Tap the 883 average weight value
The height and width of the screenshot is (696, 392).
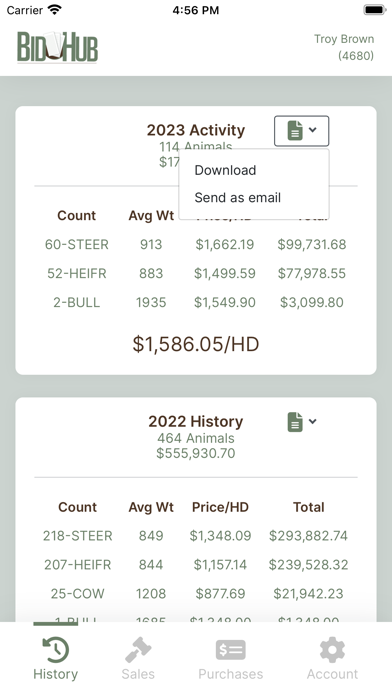click(151, 273)
